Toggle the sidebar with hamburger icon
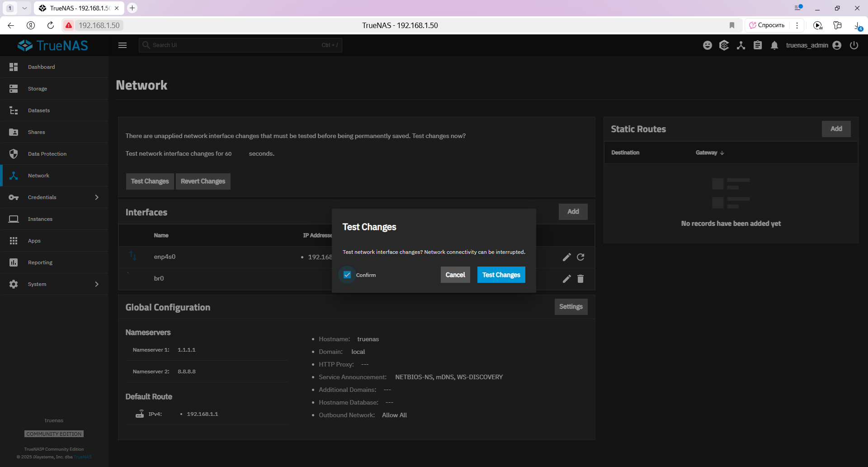The width and height of the screenshot is (868, 467). click(123, 45)
